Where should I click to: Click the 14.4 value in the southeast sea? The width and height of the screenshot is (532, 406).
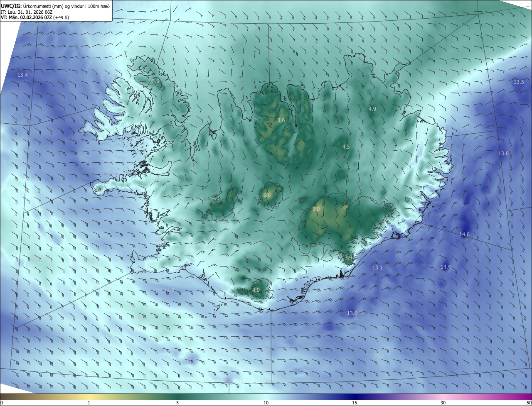point(446,267)
